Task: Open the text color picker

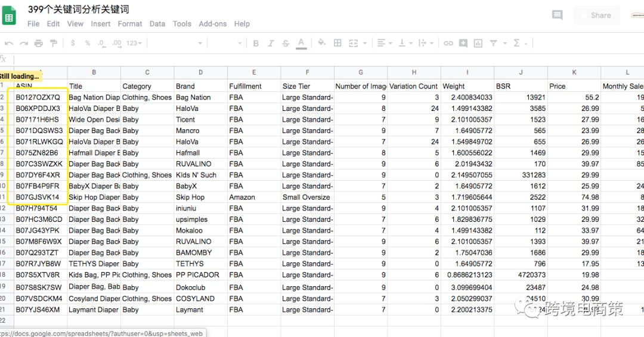Action: (301, 43)
